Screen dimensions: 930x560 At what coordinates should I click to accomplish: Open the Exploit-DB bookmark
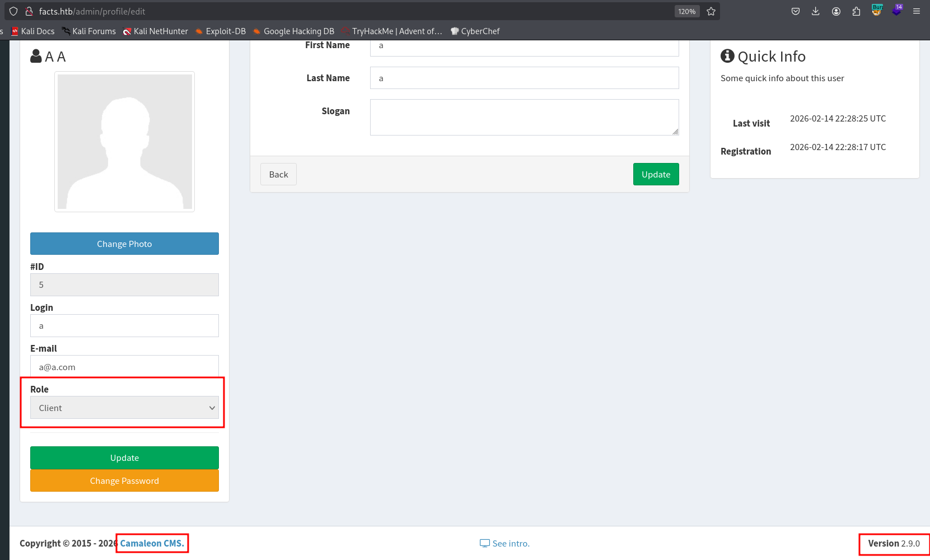click(x=220, y=31)
